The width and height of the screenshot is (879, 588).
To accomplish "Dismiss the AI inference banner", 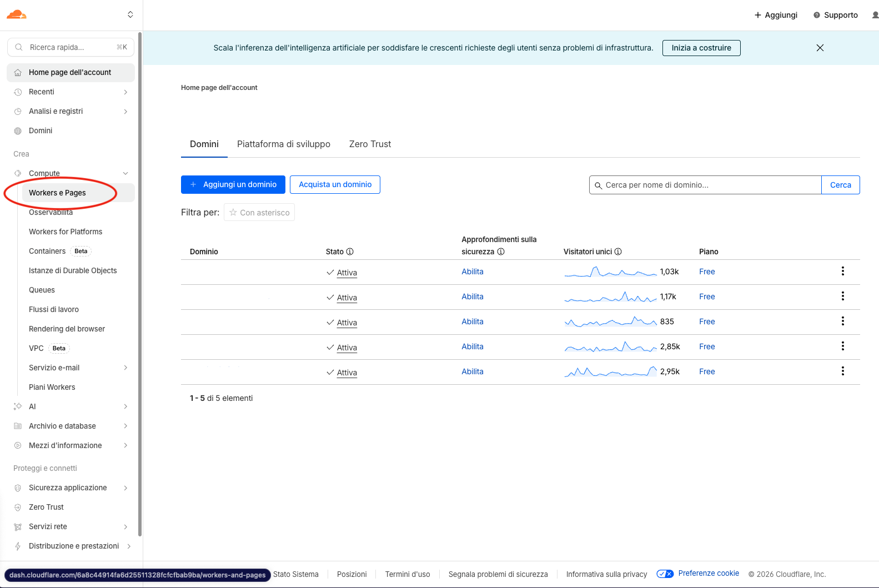I will click(x=820, y=48).
